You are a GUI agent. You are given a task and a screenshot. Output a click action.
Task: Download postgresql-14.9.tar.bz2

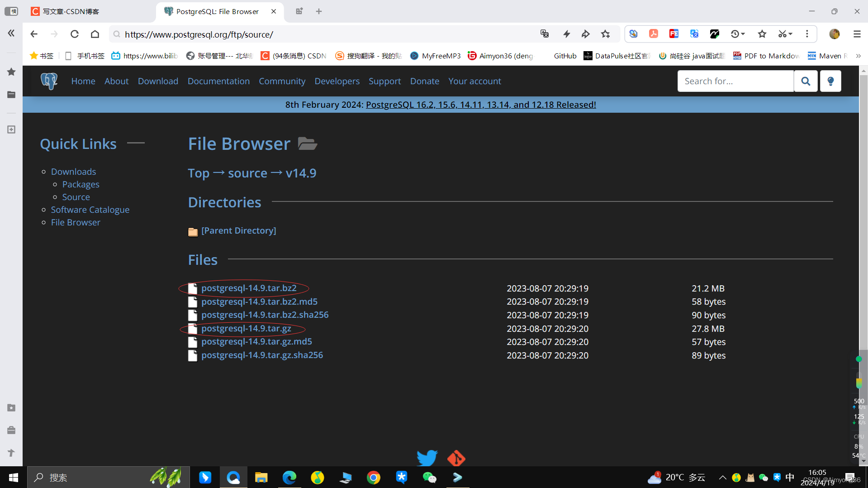[249, 288]
